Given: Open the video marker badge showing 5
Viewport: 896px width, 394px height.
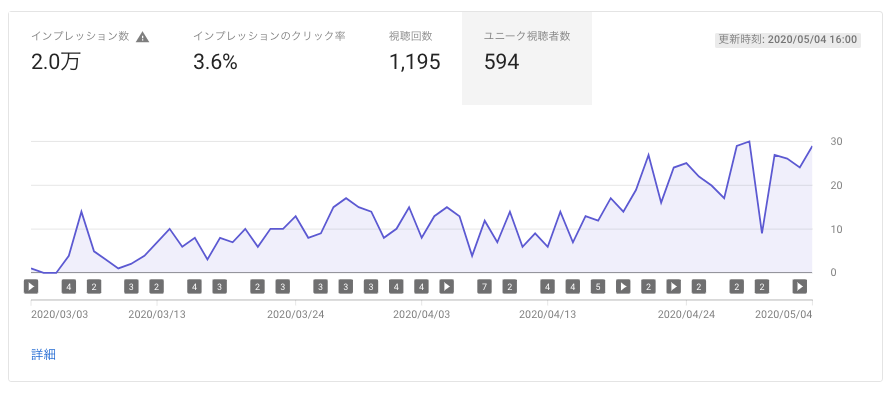Looking at the screenshot, I should coord(598,286).
